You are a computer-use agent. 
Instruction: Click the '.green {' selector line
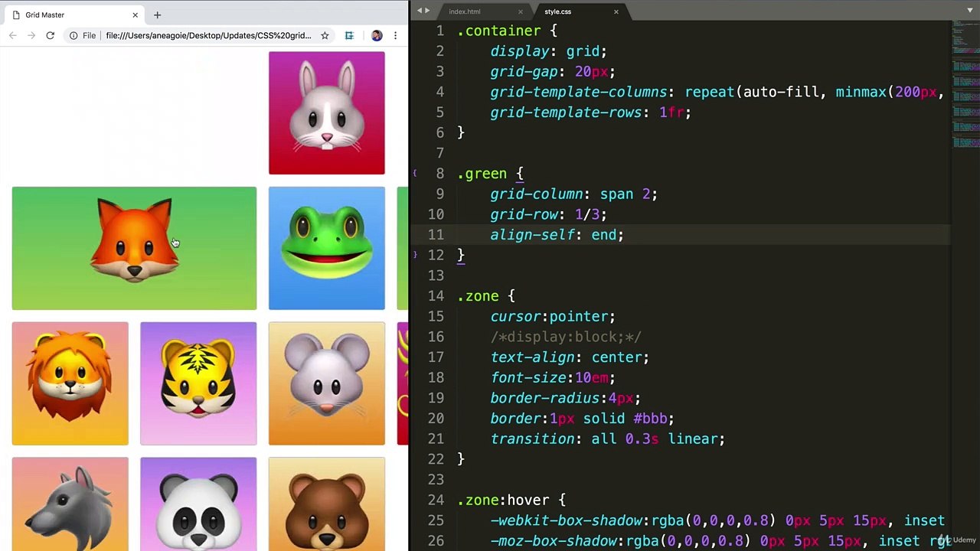click(490, 174)
